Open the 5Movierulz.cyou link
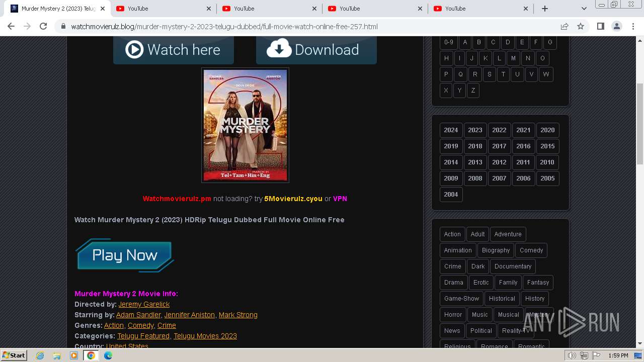 pyautogui.click(x=293, y=199)
